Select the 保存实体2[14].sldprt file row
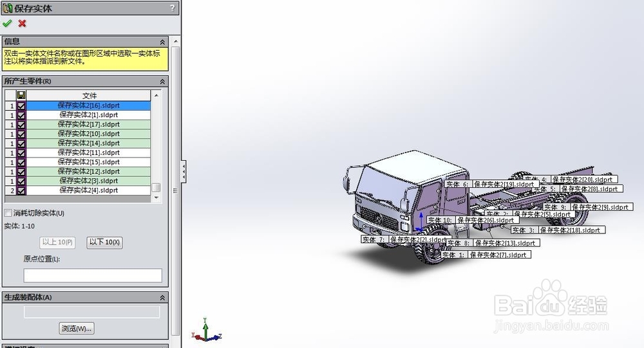 [x=88, y=143]
